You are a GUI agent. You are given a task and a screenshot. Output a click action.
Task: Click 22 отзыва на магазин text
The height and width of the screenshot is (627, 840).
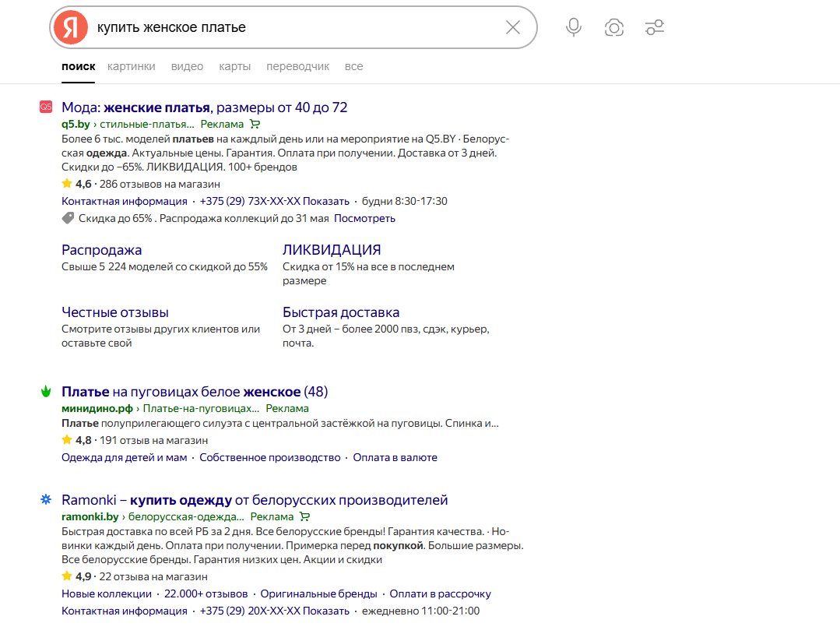tap(153, 576)
